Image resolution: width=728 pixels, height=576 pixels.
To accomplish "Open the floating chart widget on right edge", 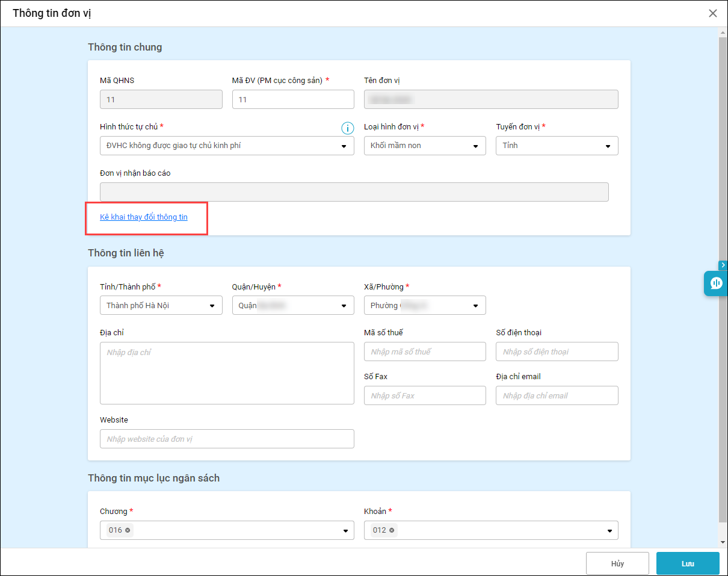I will tap(716, 283).
